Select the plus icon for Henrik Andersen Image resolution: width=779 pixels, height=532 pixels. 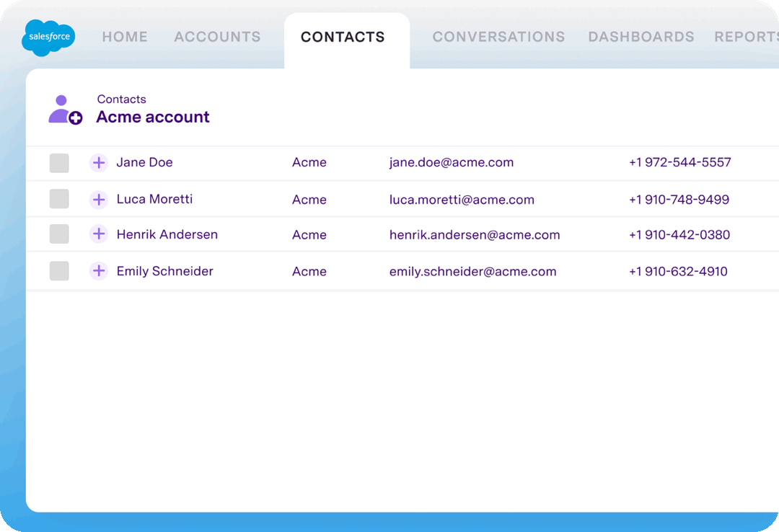[99, 234]
